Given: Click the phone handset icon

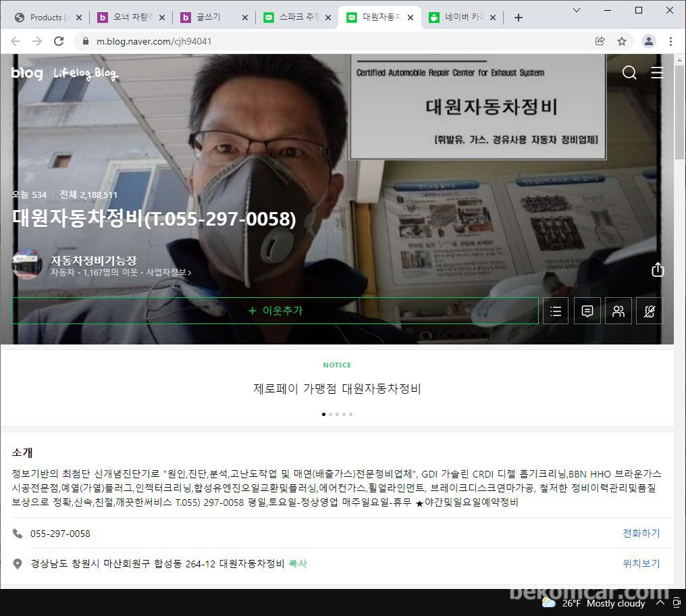Looking at the screenshot, I should (x=18, y=533).
